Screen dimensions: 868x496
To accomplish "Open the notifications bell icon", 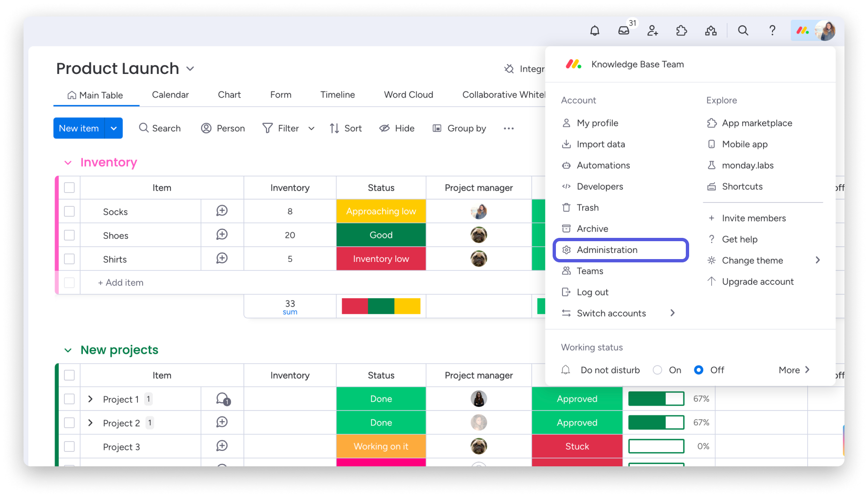I will point(595,31).
